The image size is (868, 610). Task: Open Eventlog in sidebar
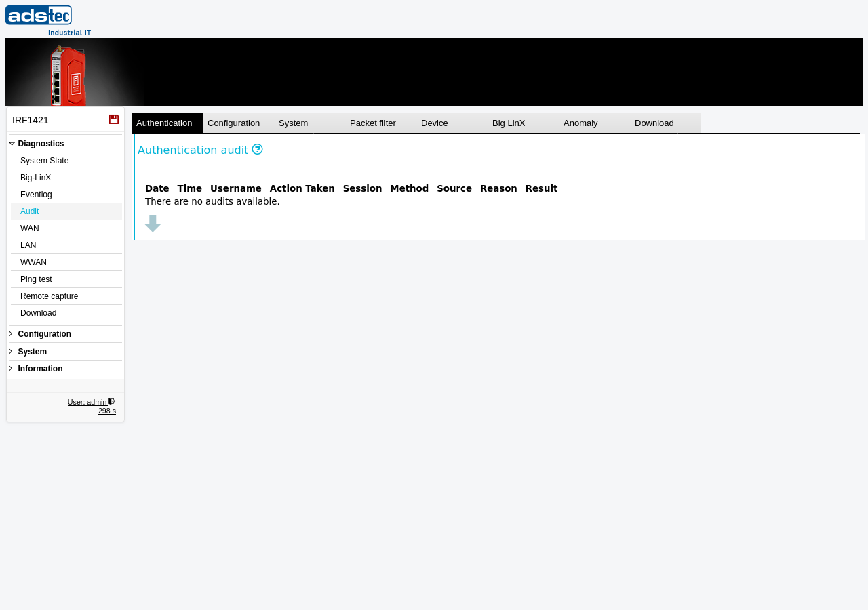[66, 195]
